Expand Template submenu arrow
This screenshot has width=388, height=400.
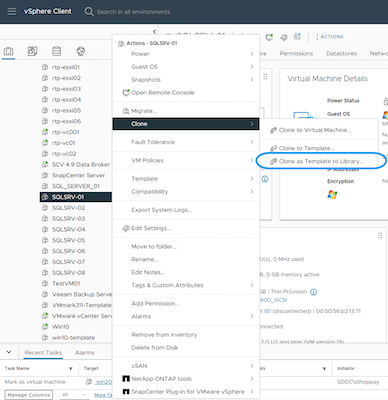pyautogui.click(x=252, y=179)
